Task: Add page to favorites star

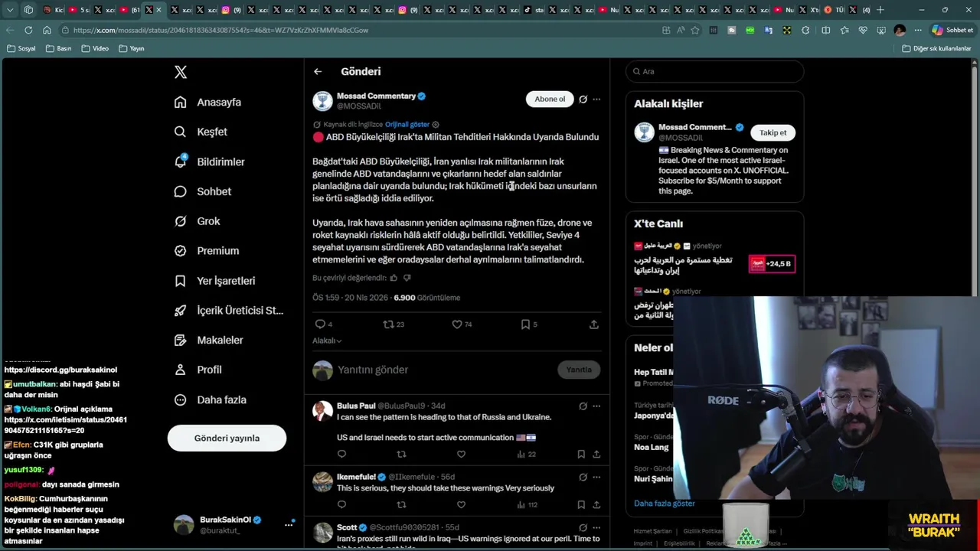Action: point(695,30)
